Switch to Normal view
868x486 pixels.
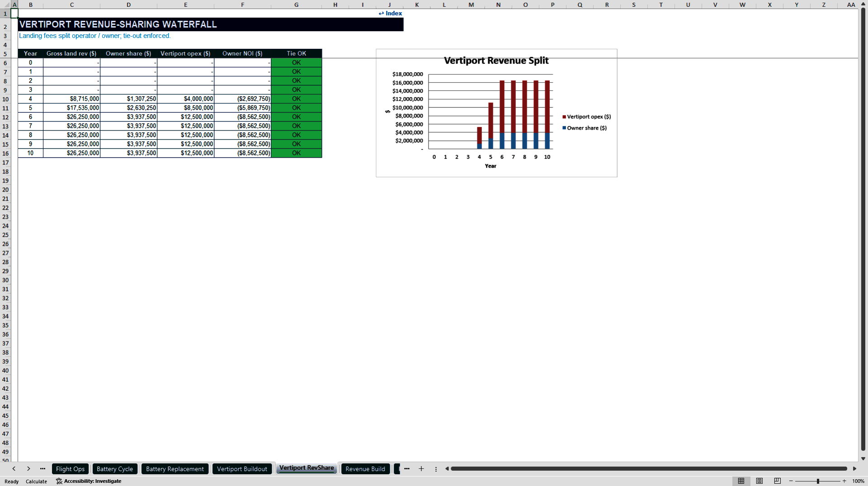[x=741, y=481]
